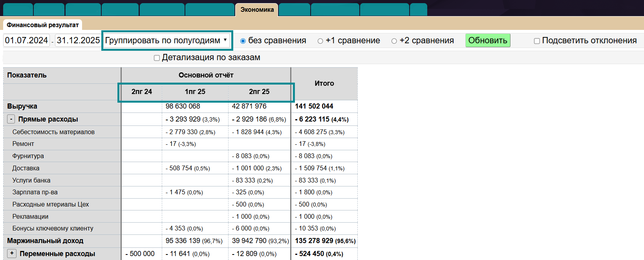This screenshot has width=644, height=260.
Task: Click the Маржинальный доход row label
Action: (45, 241)
